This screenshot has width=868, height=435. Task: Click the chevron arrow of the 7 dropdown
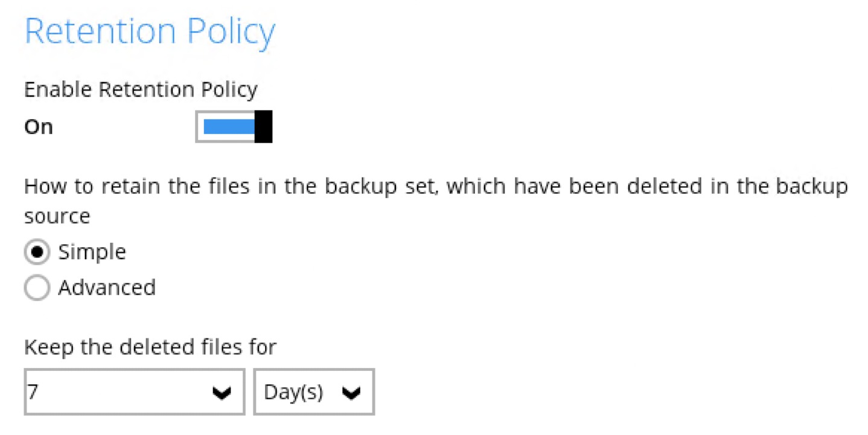pos(223,393)
